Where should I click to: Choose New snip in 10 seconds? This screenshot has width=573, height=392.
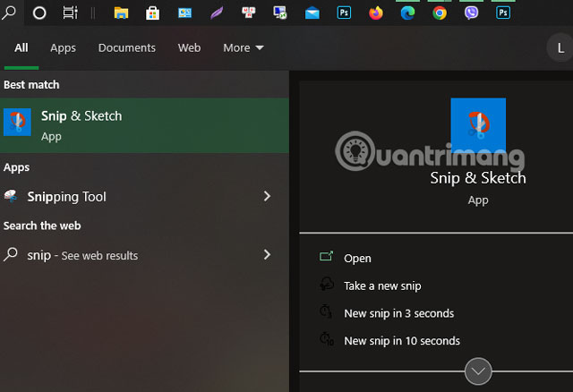coord(402,341)
